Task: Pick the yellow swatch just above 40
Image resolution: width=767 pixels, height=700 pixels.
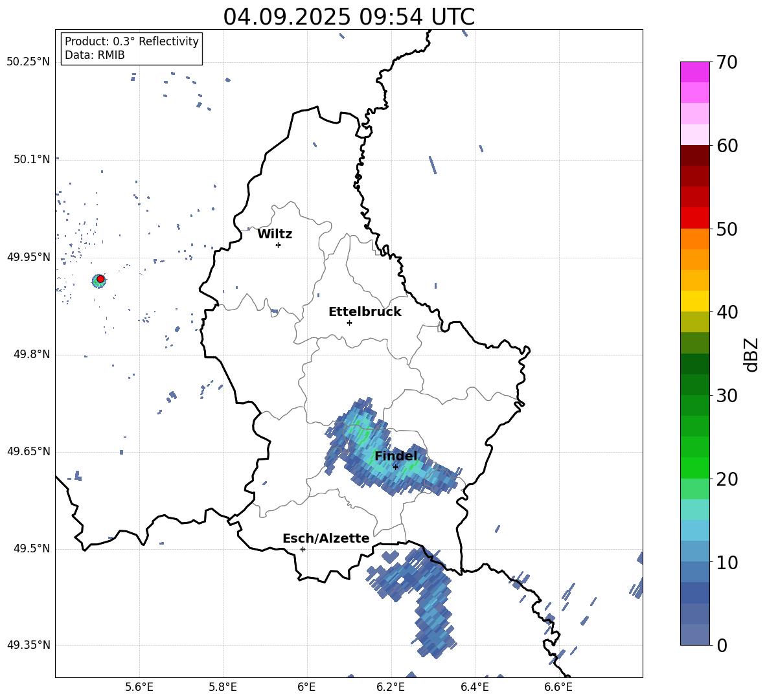Action: (x=694, y=301)
